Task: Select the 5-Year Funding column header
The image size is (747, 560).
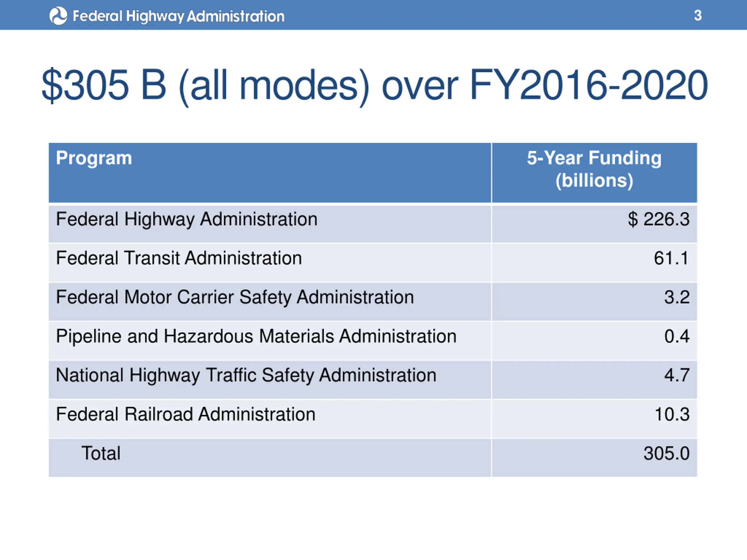Action: click(594, 169)
